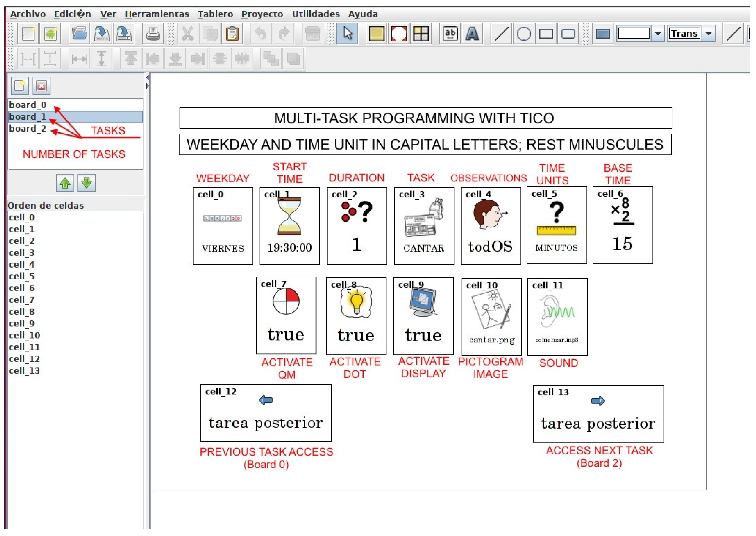Open the fill color dropdown arrow
This screenshot has height=536, width=756.
657,34
